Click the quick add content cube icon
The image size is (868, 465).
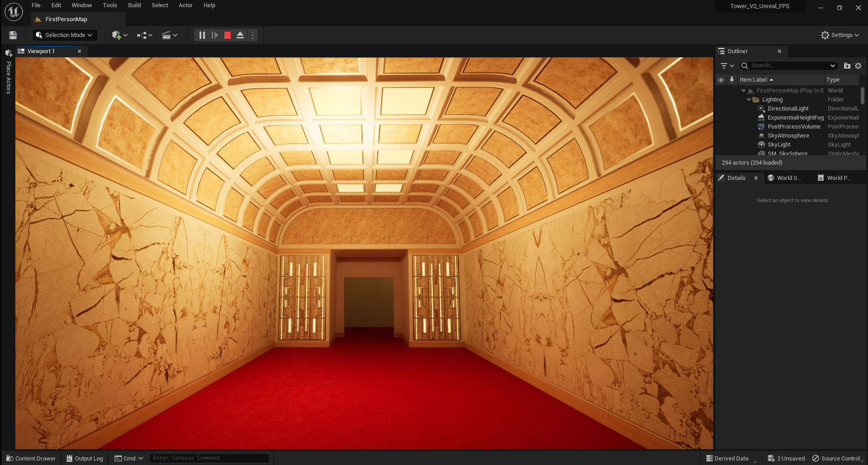pos(120,35)
